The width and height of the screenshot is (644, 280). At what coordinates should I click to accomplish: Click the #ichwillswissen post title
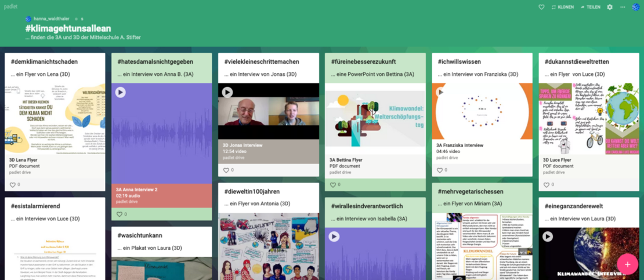[459, 61]
